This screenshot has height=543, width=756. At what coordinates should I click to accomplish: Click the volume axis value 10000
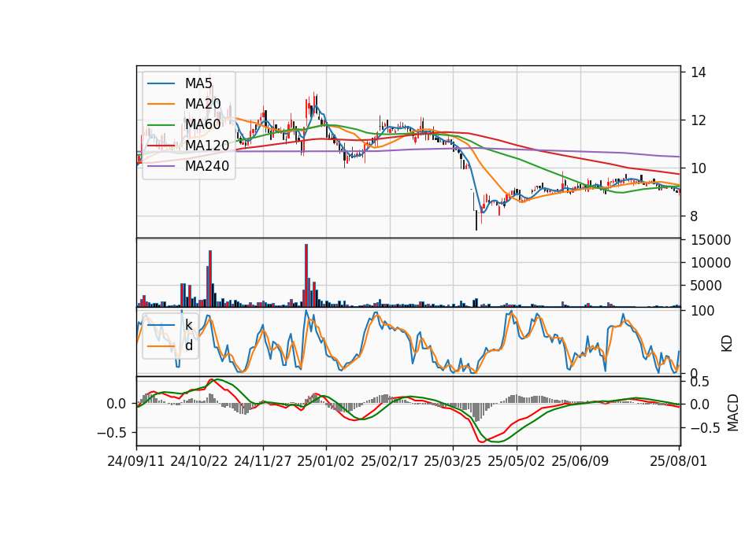click(x=710, y=263)
